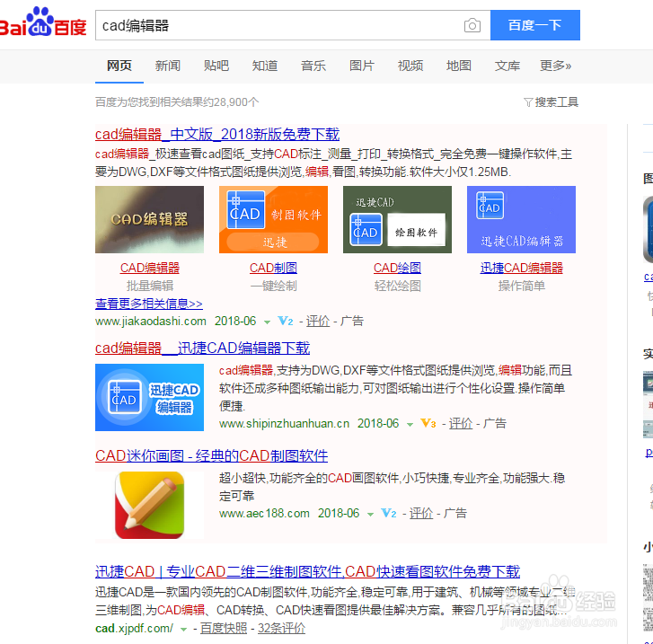Open the 文库 tab
Viewport: 653px width, 644px height.
click(507, 66)
